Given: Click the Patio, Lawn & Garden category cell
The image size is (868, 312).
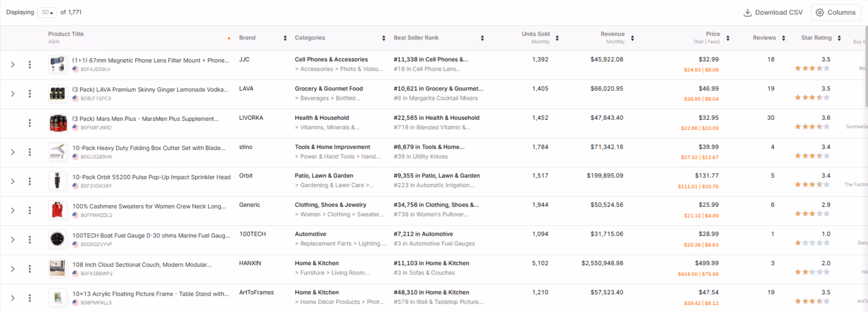Looking at the screenshot, I should pos(324,176).
